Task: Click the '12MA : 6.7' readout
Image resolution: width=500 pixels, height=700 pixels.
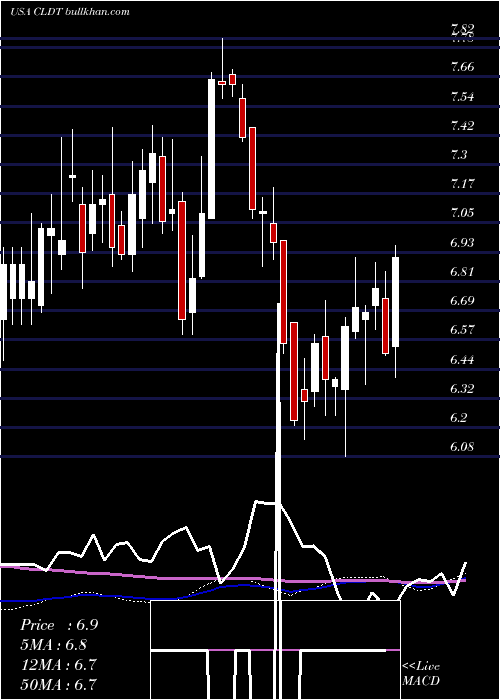Action: point(58,664)
